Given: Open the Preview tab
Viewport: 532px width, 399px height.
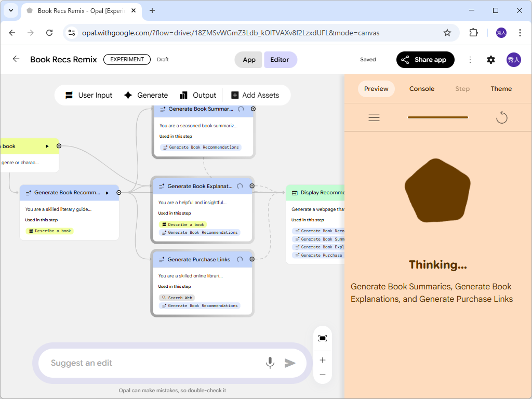Looking at the screenshot, I should [376, 89].
